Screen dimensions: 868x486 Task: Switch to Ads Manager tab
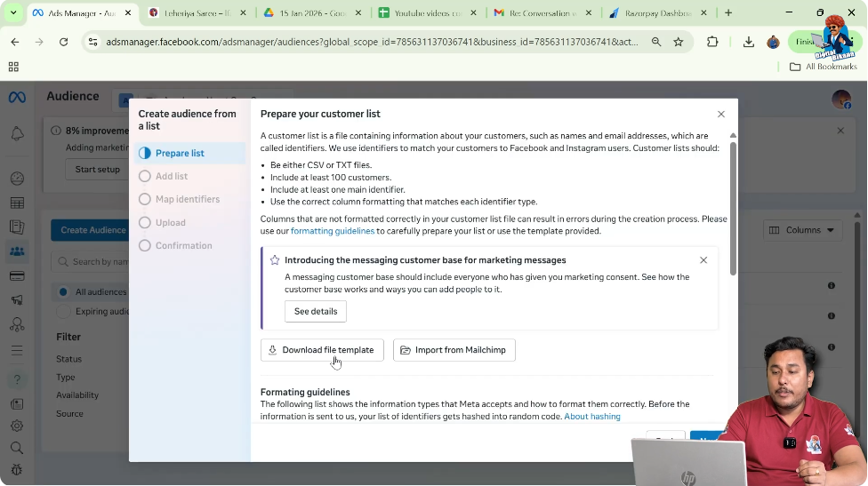click(x=82, y=12)
